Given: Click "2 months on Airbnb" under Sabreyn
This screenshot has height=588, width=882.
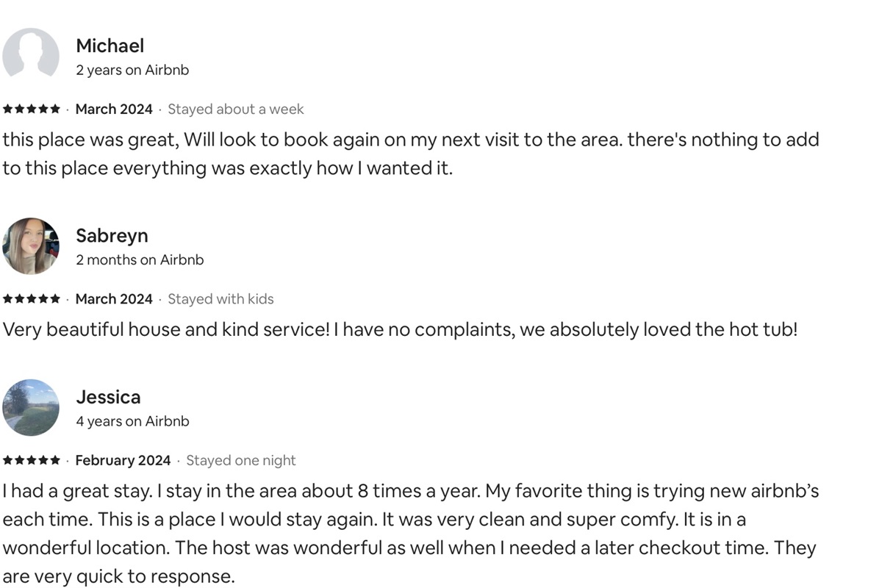Looking at the screenshot, I should [140, 260].
